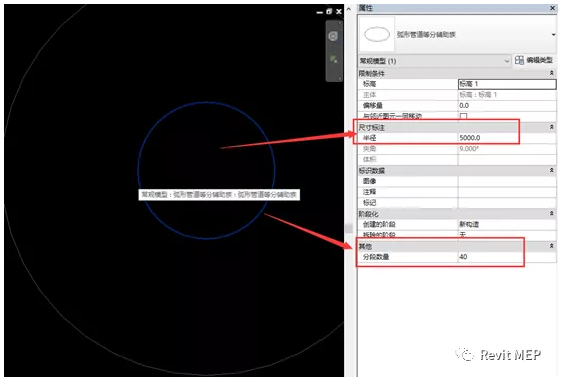Viewport: 573px width, 382px height.
Task: Click the 偏移量 parameter label
Action: tap(372, 106)
